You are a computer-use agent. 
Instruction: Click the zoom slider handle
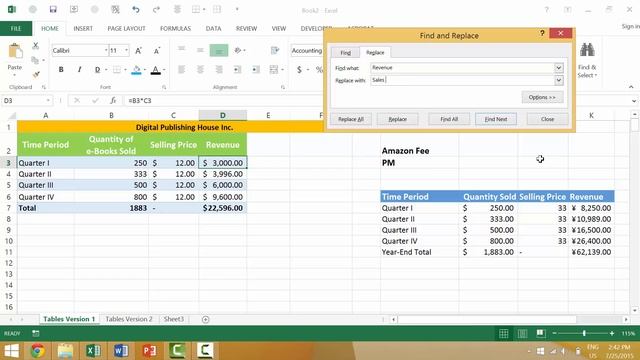584,333
